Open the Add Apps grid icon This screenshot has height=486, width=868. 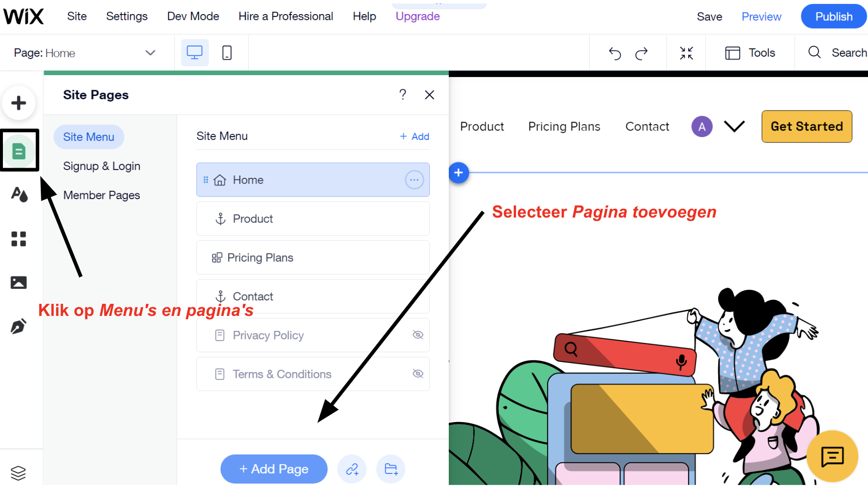(x=18, y=239)
